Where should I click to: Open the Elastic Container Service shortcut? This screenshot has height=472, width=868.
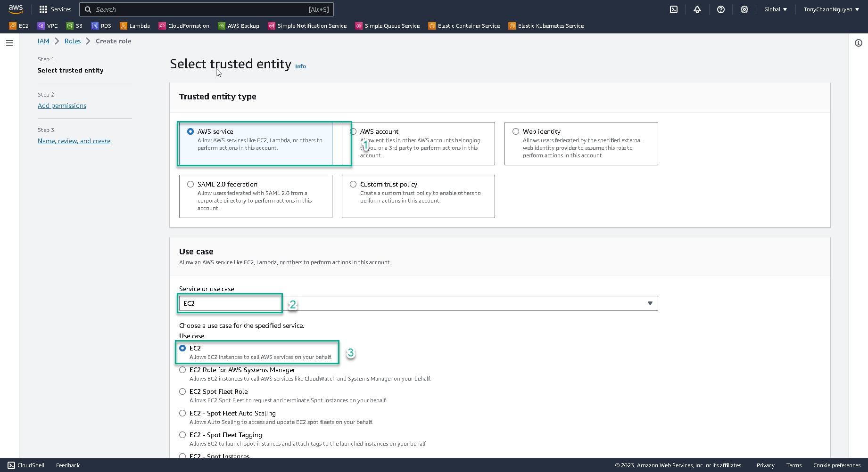pyautogui.click(x=464, y=26)
